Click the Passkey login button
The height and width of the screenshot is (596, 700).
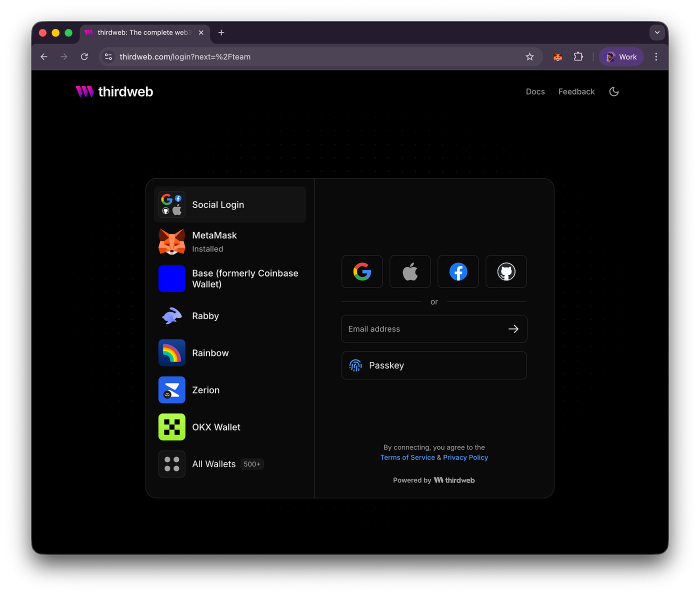434,365
